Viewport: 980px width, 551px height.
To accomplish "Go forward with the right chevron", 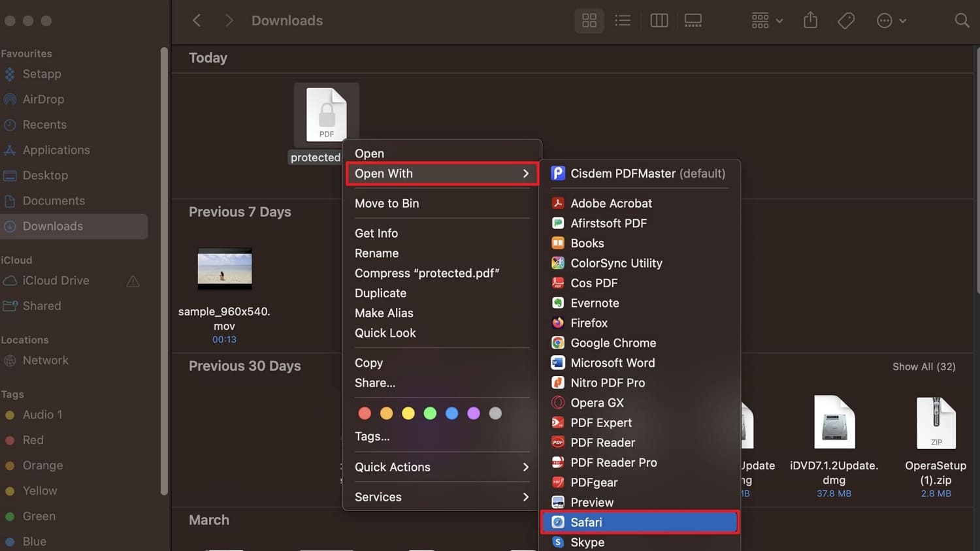I will [229, 21].
